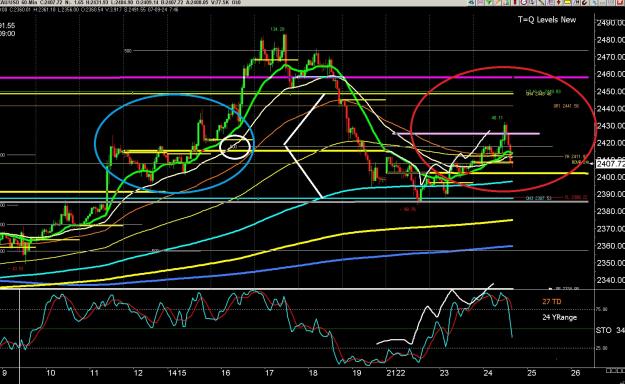Click the STO 34 stochastic label
The height and width of the screenshot is (384, 625).
(x=610, y=330)
